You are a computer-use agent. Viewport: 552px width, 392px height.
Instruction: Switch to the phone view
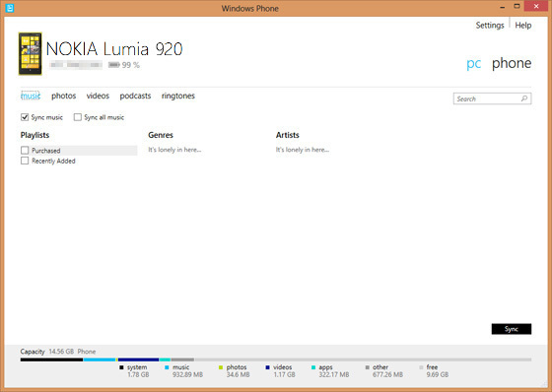(x=512, y=63)
